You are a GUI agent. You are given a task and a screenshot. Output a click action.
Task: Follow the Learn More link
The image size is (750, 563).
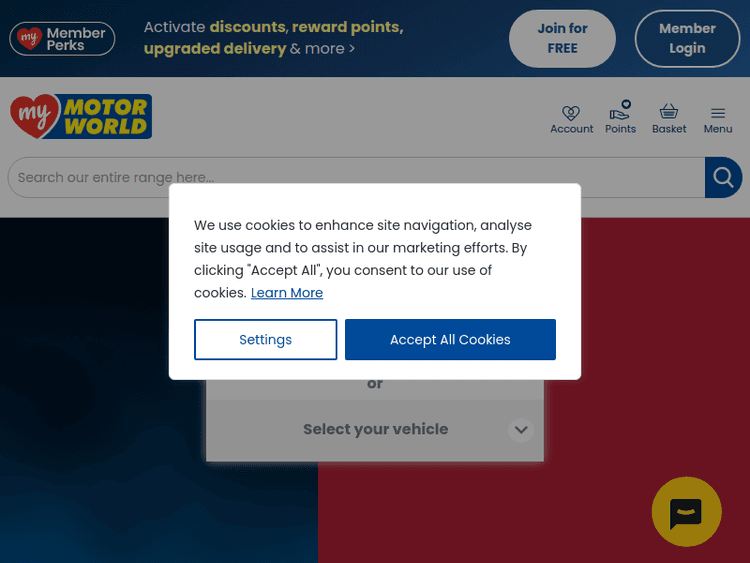[x=287, y=293]
